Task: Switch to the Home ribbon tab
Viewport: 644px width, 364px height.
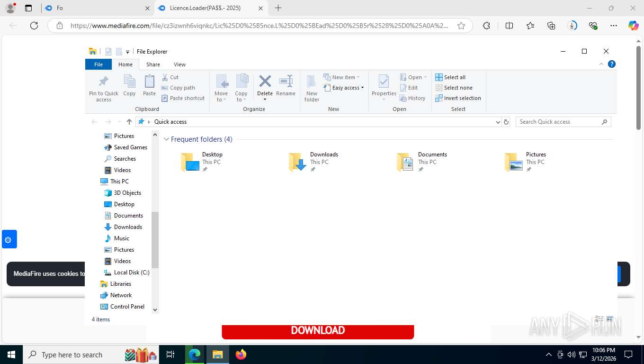Action: pyautogui.click(x=125, y=64)
